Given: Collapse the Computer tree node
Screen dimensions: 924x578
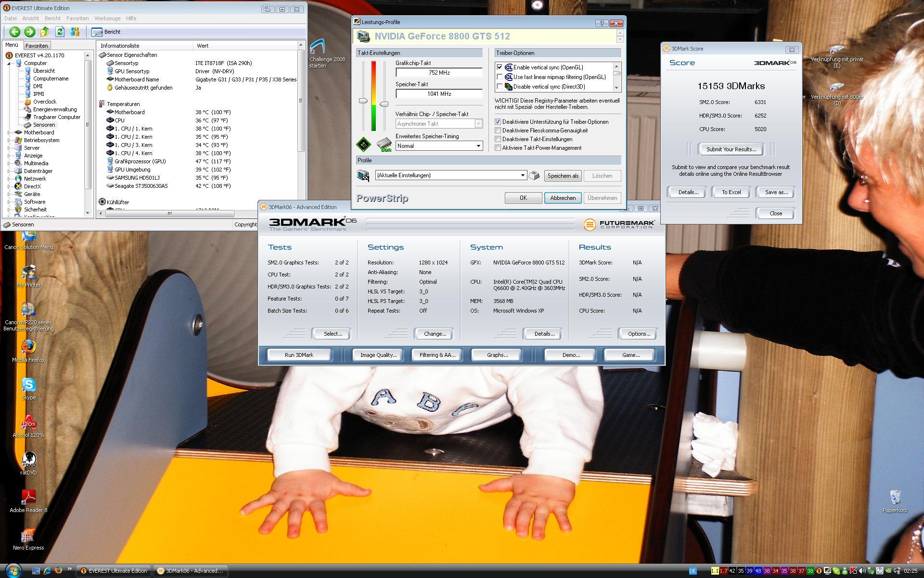Looking at the screenshot, I should click(x=10, y=63).
